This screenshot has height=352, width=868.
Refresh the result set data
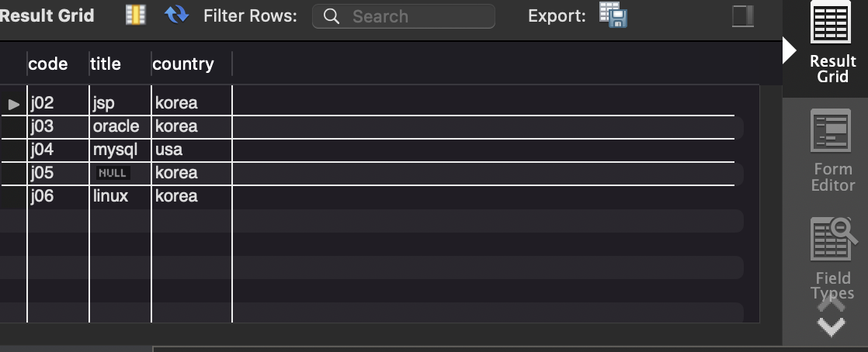point(176,15)
